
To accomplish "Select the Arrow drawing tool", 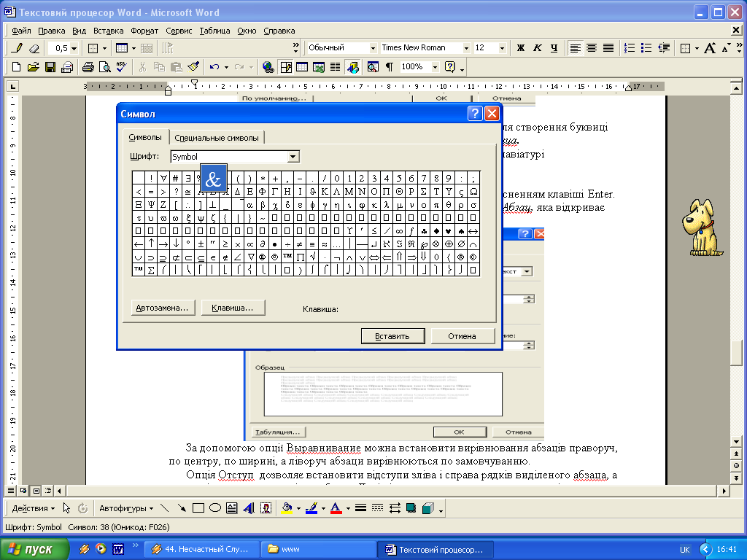I will (181, 508).
